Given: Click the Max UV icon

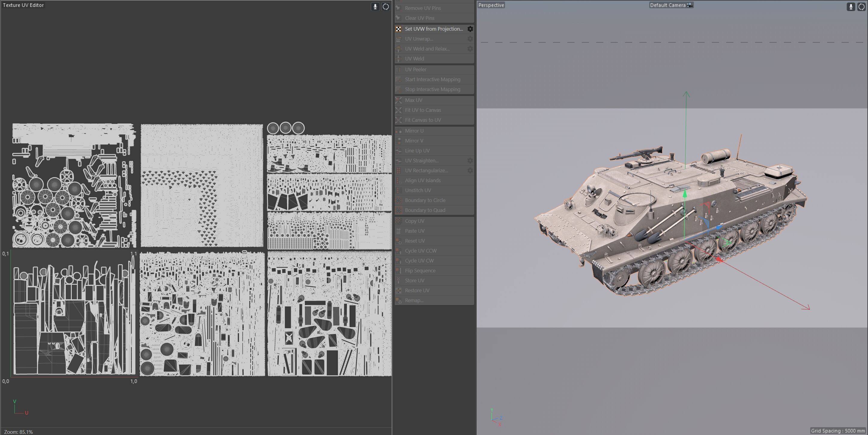Looking at the screenshot, I should tap(398, 100).
